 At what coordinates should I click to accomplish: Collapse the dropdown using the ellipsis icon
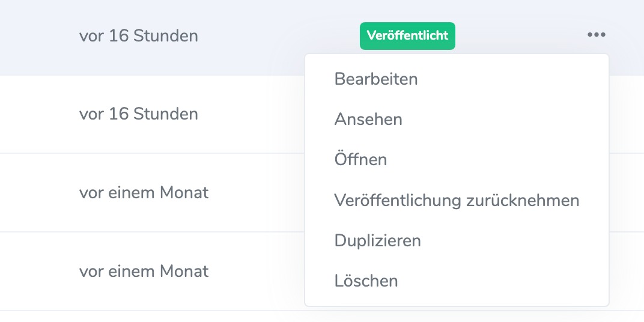coord(597,35)
